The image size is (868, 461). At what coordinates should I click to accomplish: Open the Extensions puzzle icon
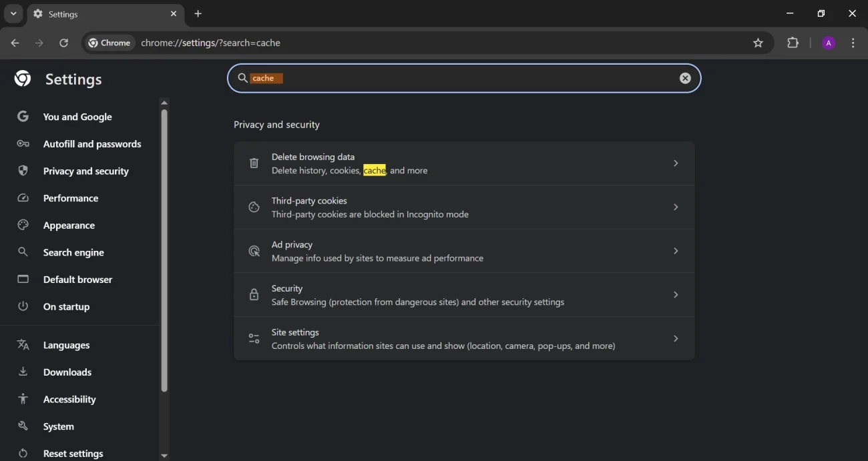[793, 43]
